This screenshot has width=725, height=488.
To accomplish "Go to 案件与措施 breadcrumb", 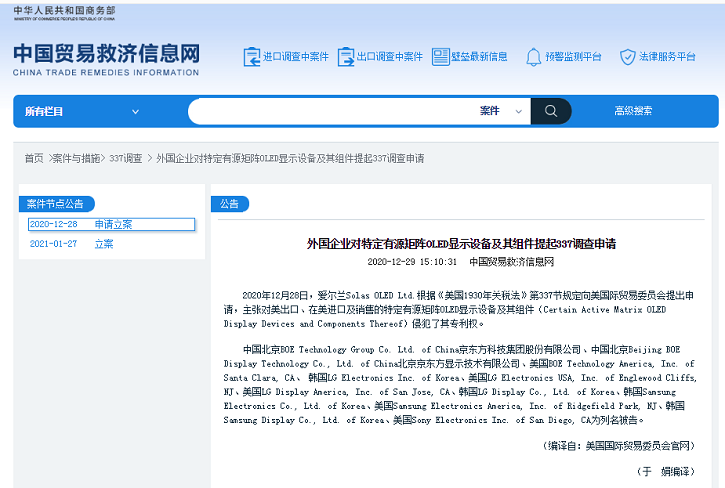I will pyautogui.click(x=76, y=159).
